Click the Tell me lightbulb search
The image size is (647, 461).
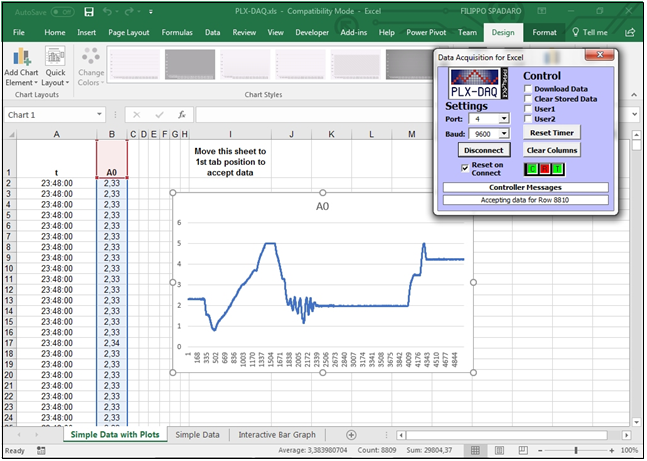590,32
